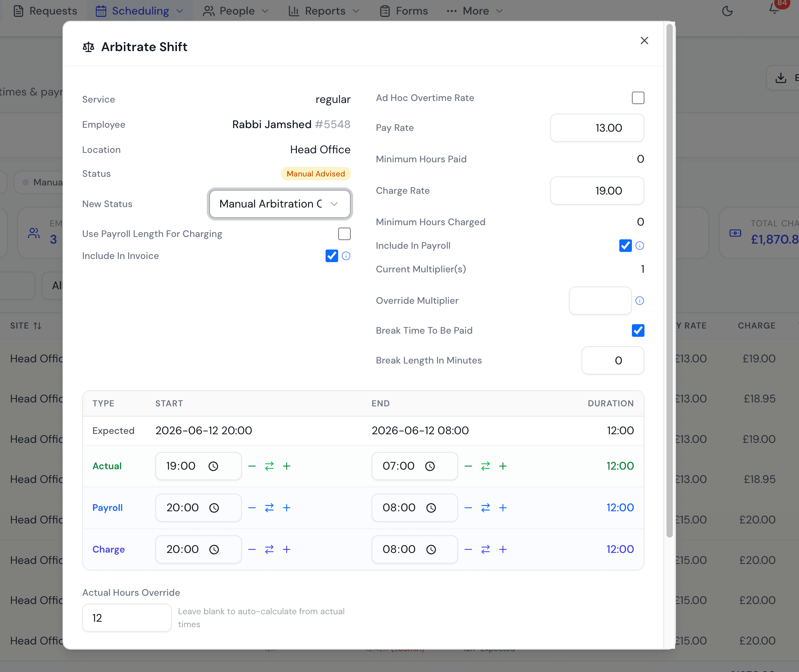The image size is (799, 672).
Task: Decrease Payroll start time with minus
Action: point(252,508)
